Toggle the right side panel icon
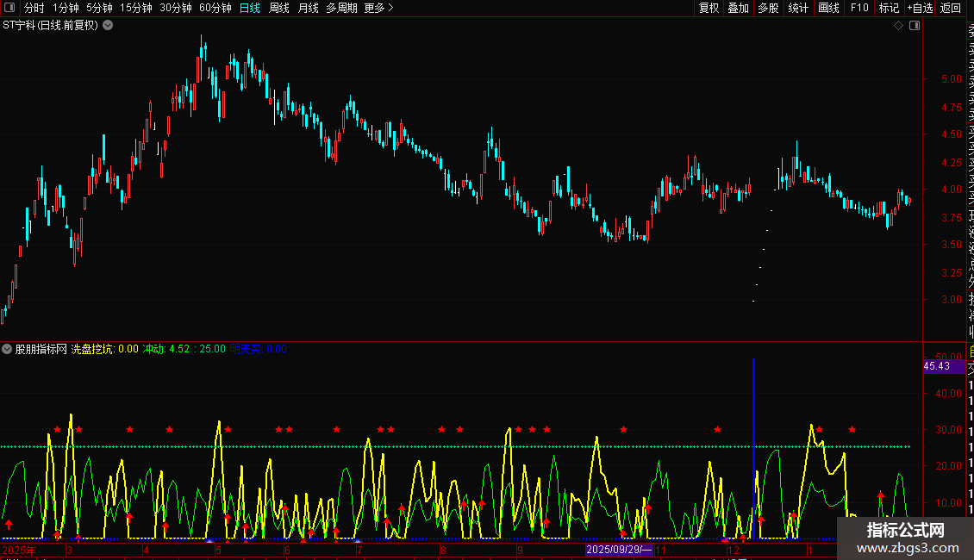974x560 pixels. [915, 26]
